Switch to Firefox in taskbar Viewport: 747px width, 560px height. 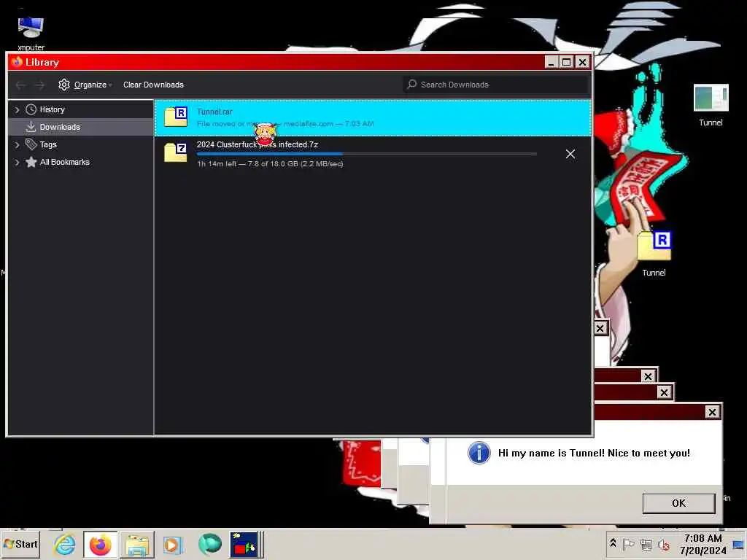click(x=100, y=544)
